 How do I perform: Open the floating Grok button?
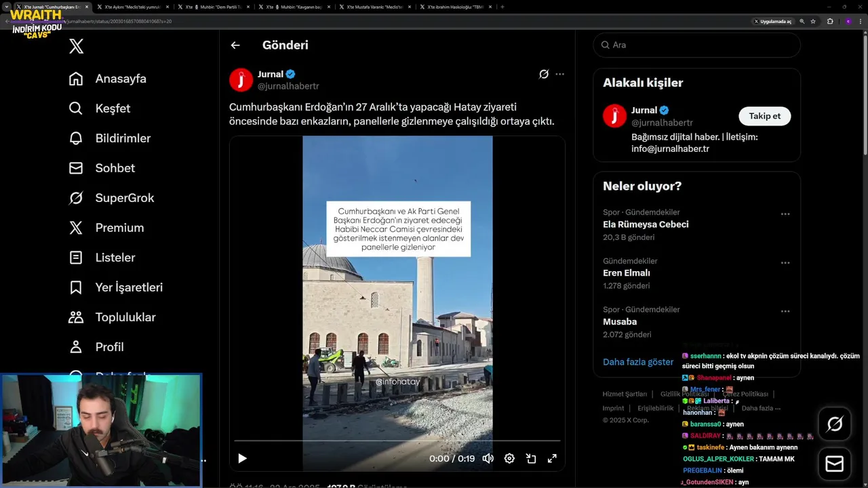point(835,424)
